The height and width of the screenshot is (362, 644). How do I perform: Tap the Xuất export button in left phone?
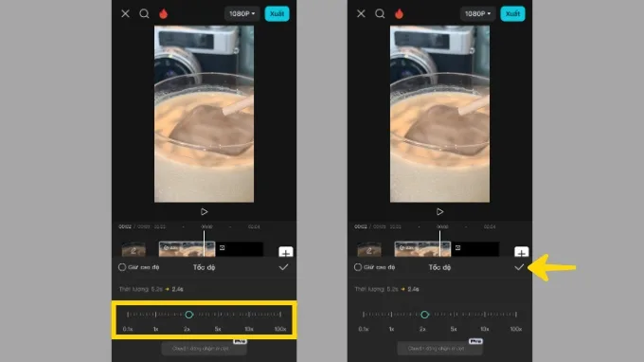point(277,13)
